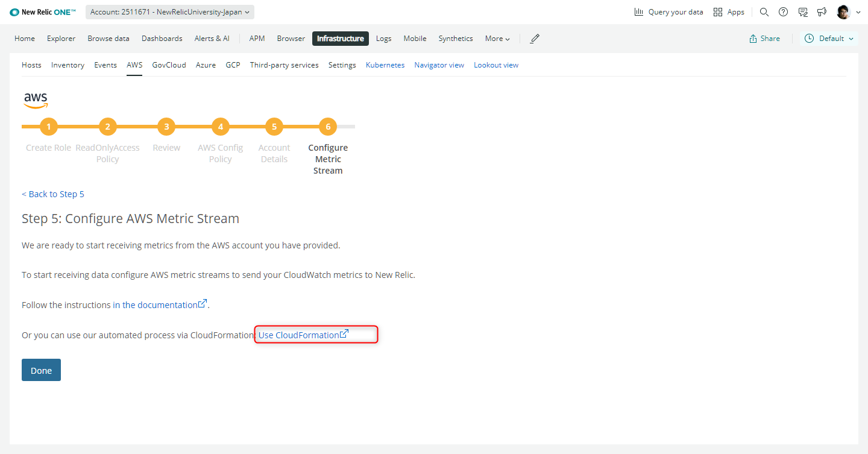
Task: Open the Apps grid icon
Action: [x=718, y=12]
